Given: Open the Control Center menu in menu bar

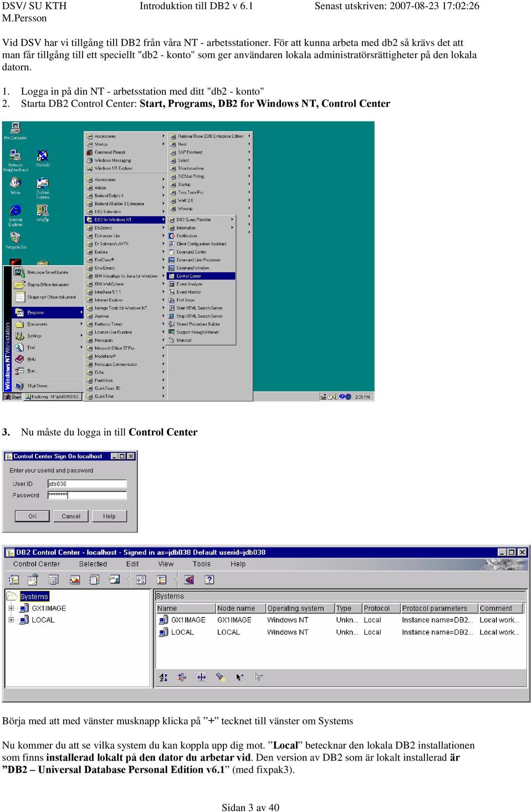Looking at the screenshot, I should point(37,564).
